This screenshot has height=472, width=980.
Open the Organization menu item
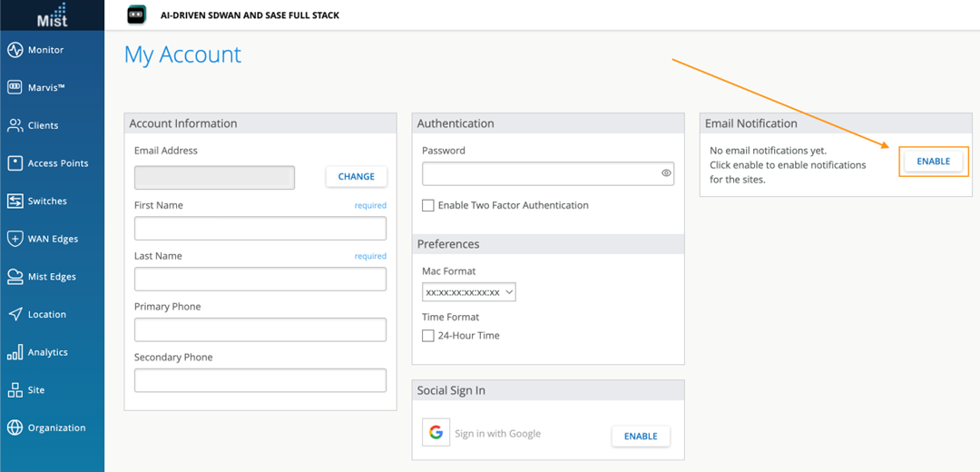click(x=56, y=428)
